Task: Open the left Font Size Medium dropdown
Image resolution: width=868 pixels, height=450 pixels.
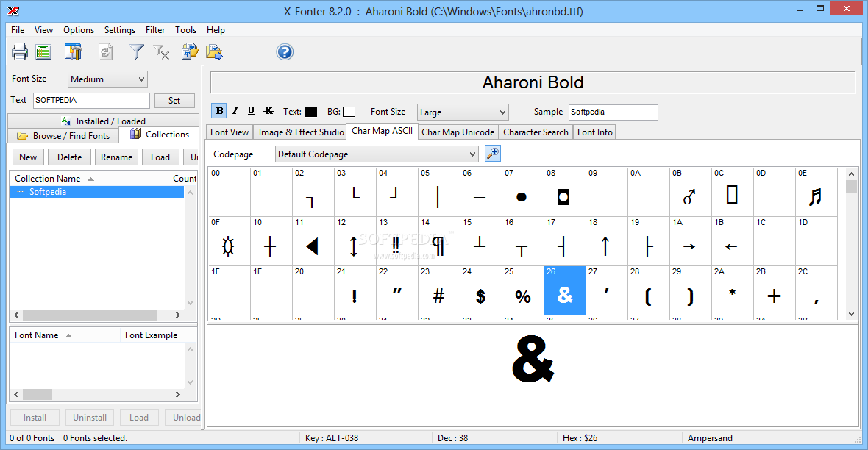Action: tap(107, 79)
